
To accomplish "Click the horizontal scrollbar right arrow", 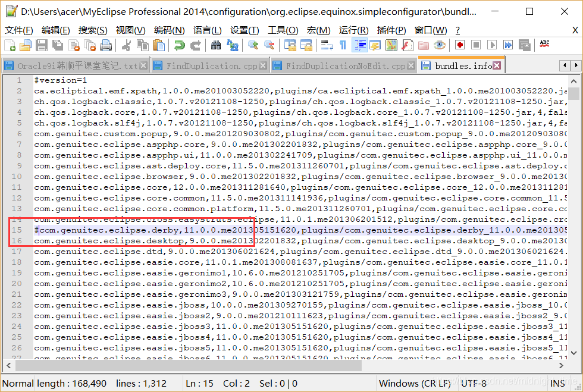I will coord(562,366).
